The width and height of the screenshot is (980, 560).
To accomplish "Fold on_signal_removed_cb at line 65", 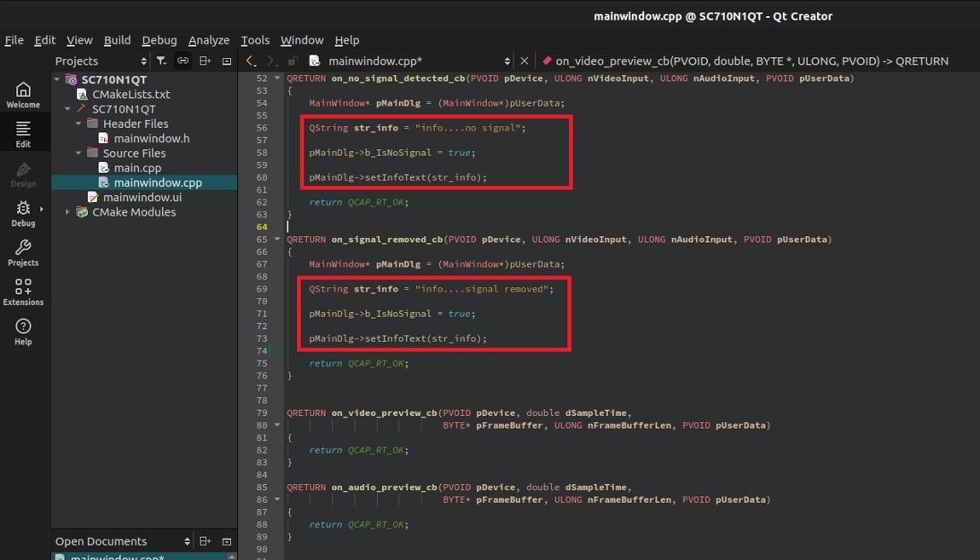I will pyautogui.click(x=277, y=240).
